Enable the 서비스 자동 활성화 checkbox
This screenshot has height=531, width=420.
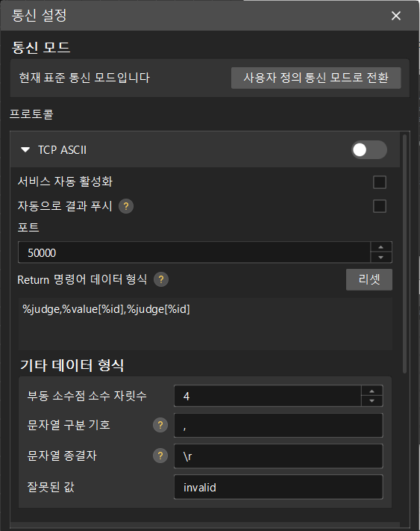pyautogui.click(x=380, y=182)
